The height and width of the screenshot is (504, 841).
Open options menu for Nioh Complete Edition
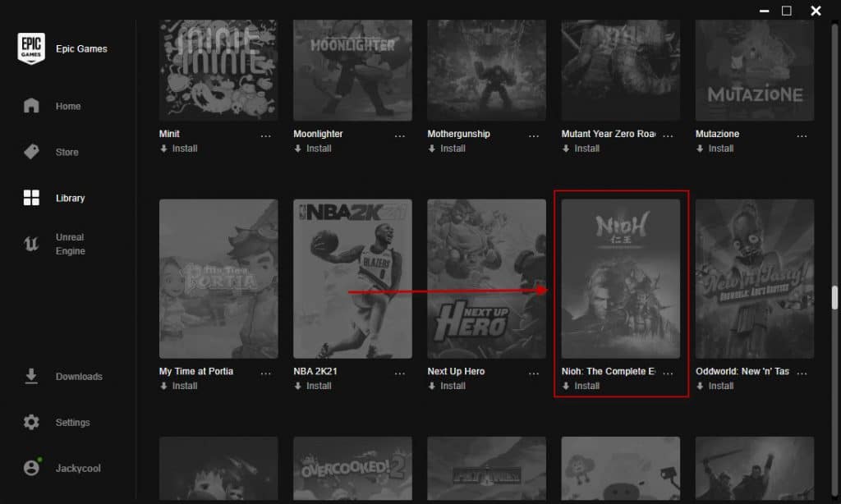tap(668, 373)
